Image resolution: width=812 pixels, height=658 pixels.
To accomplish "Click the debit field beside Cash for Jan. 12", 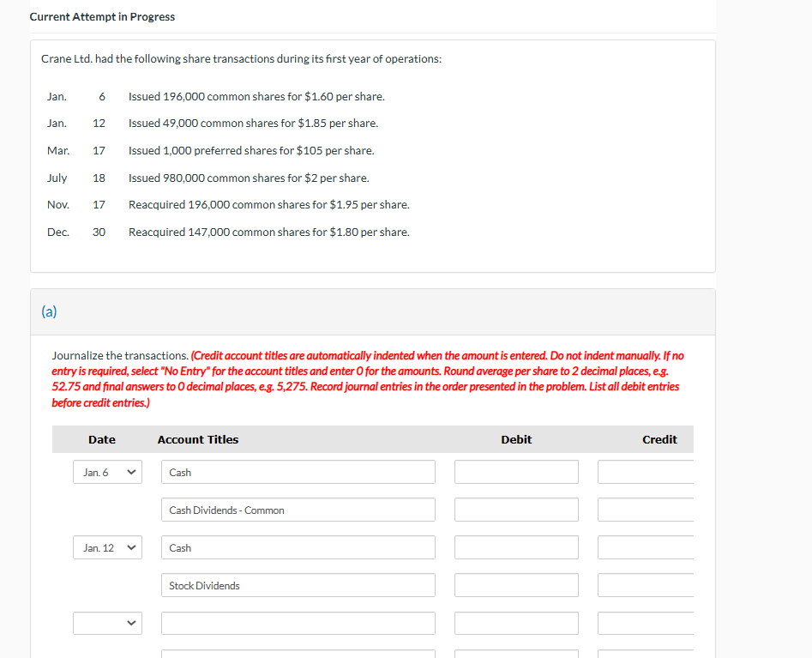I will click(x=515, y=547).
